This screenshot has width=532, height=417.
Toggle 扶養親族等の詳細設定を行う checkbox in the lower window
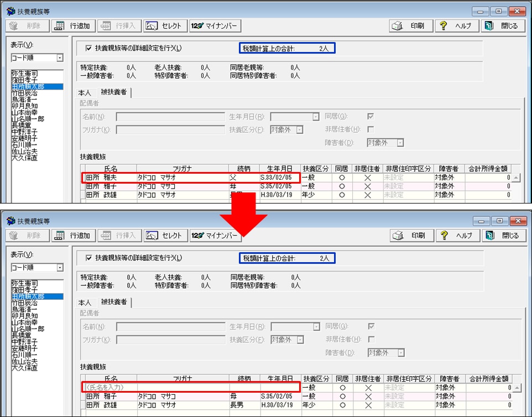click(x=88, y=258)
